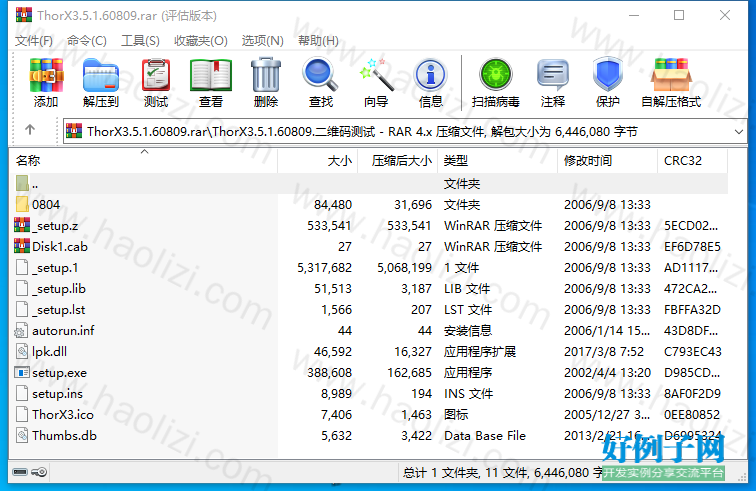Click the SFX (自解压格式) toolbar icon
Screen dimensions: 756x491
coord(671,75)
